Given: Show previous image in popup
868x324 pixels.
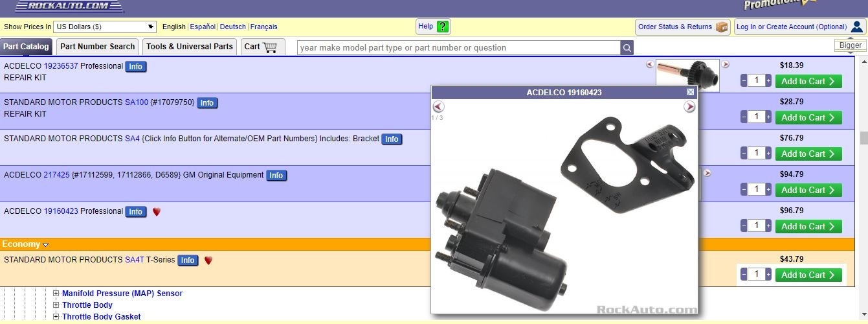Looking at the screenshot, I should coord(438,107).
